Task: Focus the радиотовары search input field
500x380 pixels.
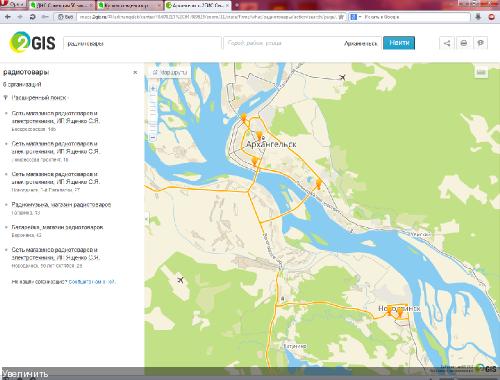Action: click(142, 43)
